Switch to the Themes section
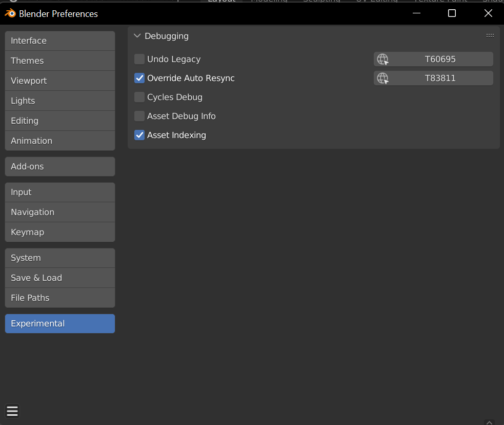The height and width of the screenshot is (425, 504). coord(60,61)
